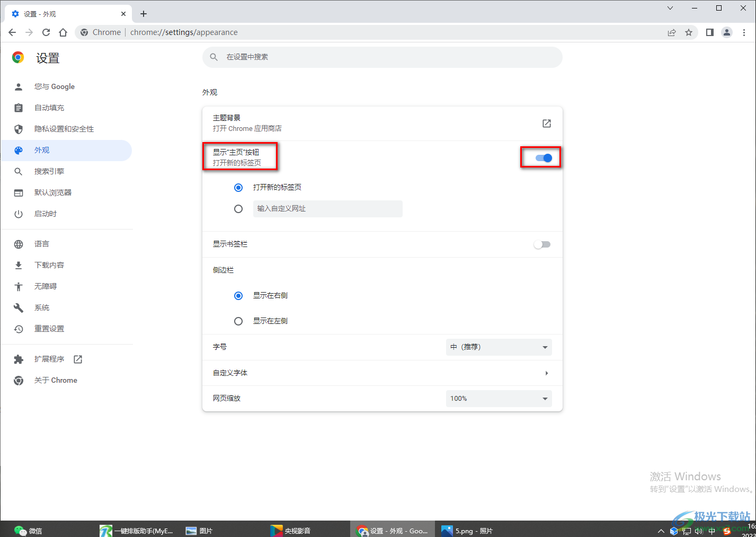Expand 自定义字体 arrow
The height and width of the screenshot is (537, 756).
coord(547,373)
